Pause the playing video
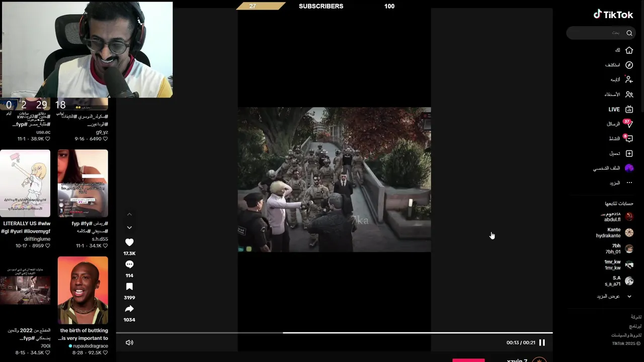Screen dimensions: 644x362 pyautogui.click(x=542, y=342)
